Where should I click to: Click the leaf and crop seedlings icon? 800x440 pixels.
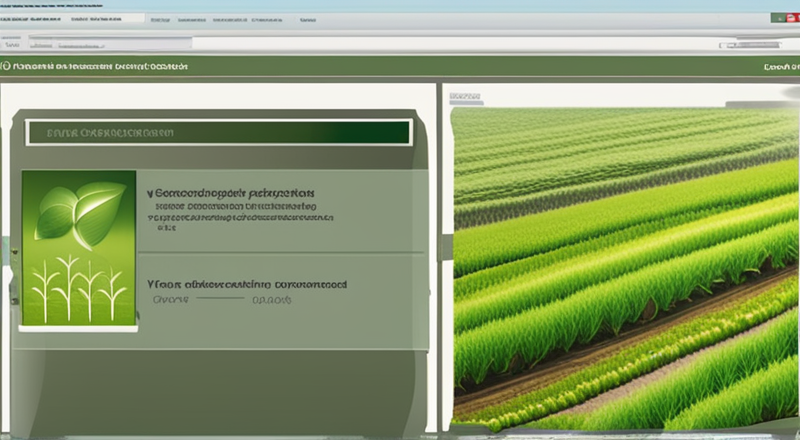pyautogui.click(x=78, y=250)
